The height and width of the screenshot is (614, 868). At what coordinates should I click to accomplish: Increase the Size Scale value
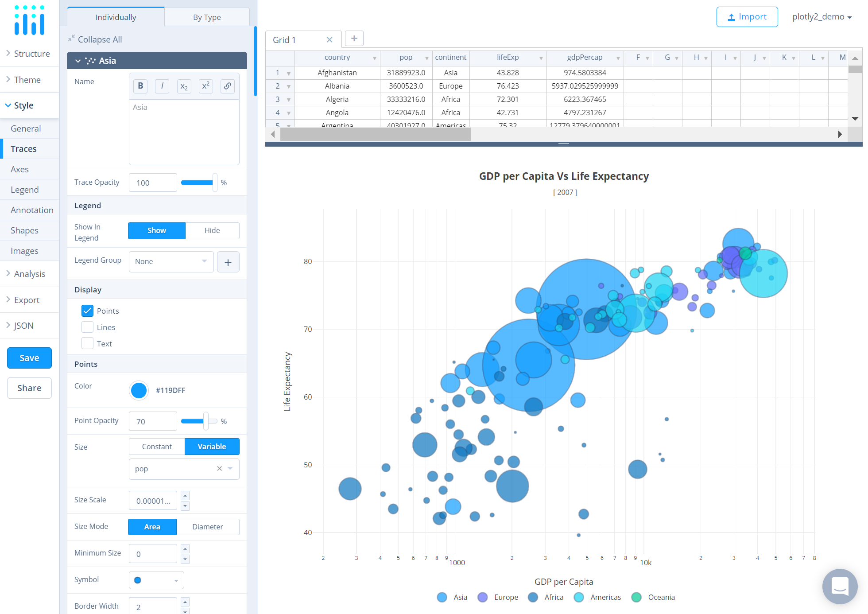coord(185,496)
